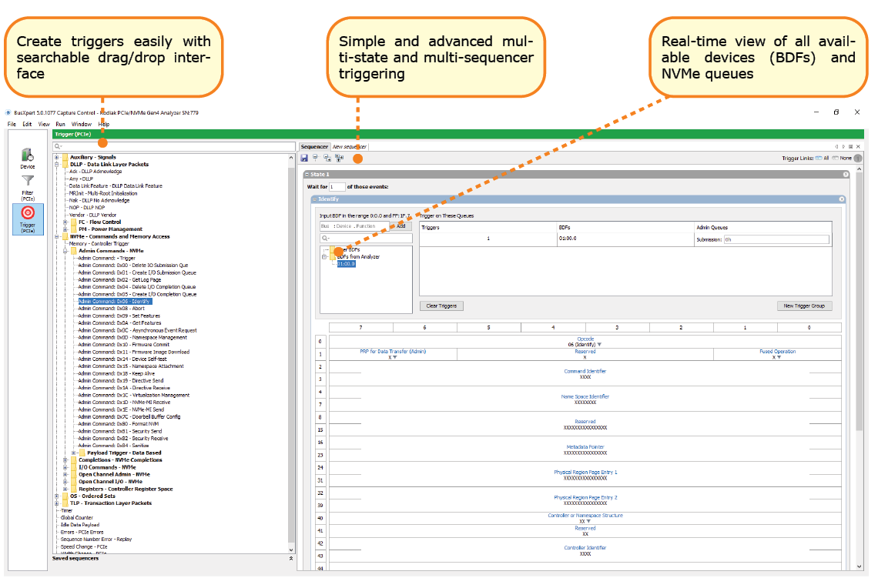Click the Submission queue input field

point(776,239)
